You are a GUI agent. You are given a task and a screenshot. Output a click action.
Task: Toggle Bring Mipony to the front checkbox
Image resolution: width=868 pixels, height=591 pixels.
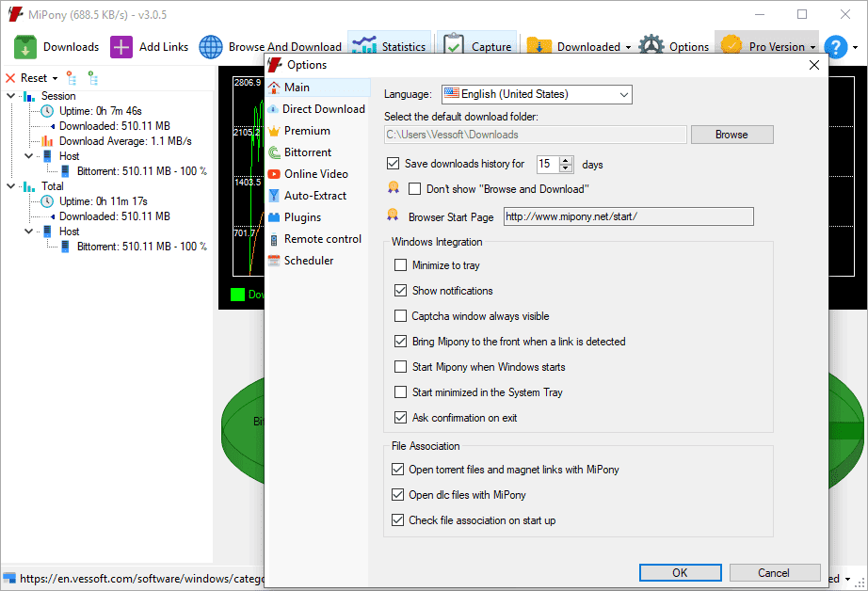pos(400,342)
